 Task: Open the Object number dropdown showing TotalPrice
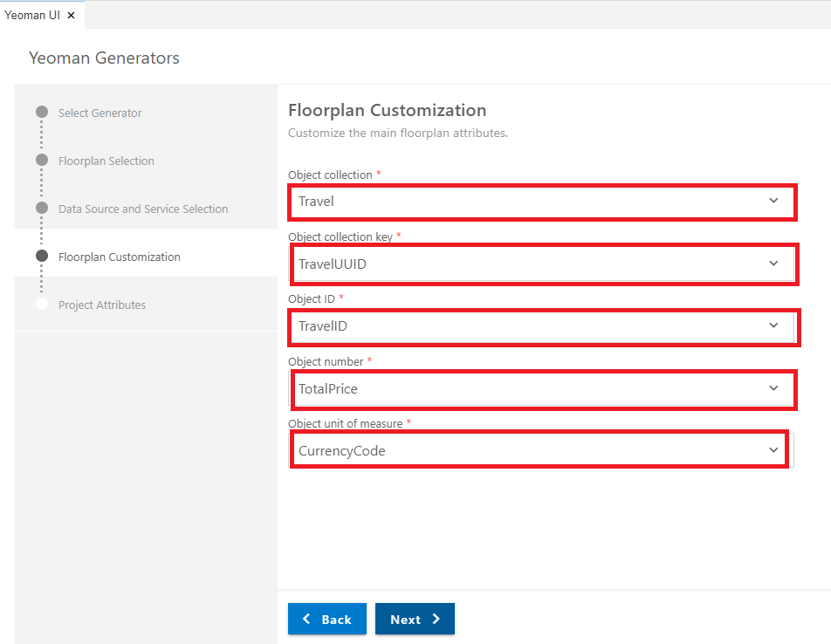(x=541, y=388)
